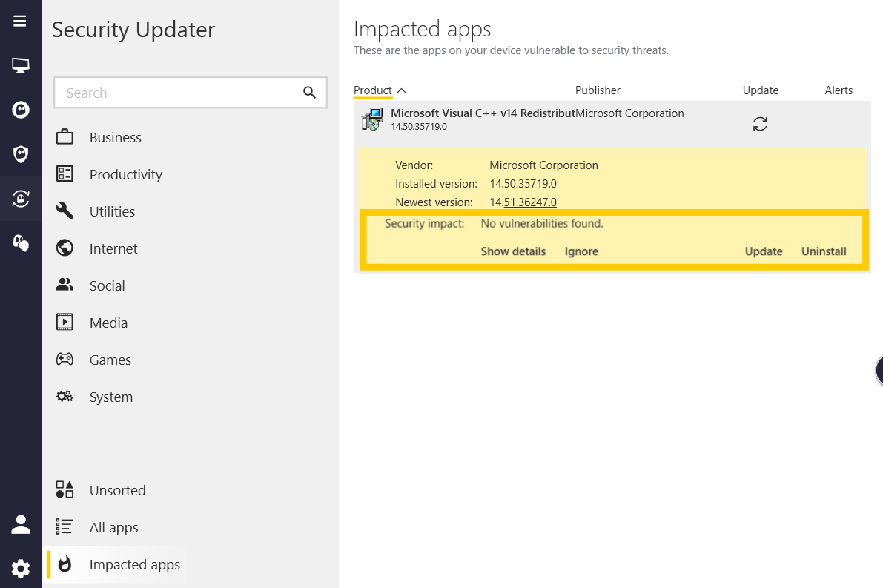Open the faces with shield icon in left rail
The height and width of the screenshot is (588, 883).
point(21,242)
